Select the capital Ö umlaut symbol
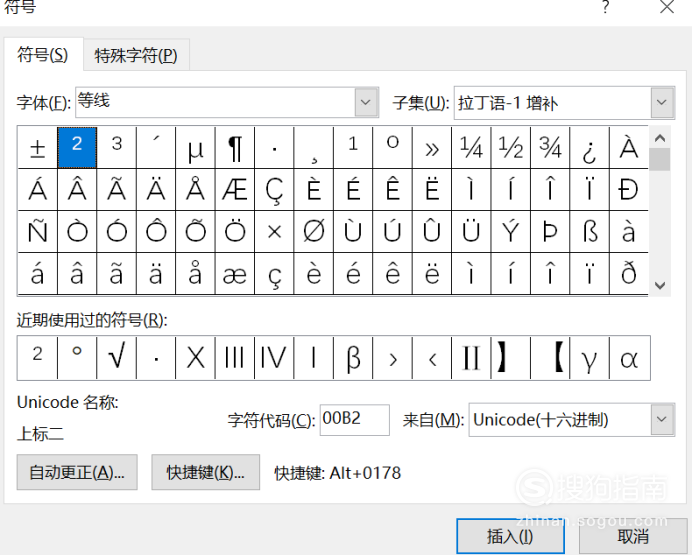The width and height of the screenshot is (692, 555). 235,232
